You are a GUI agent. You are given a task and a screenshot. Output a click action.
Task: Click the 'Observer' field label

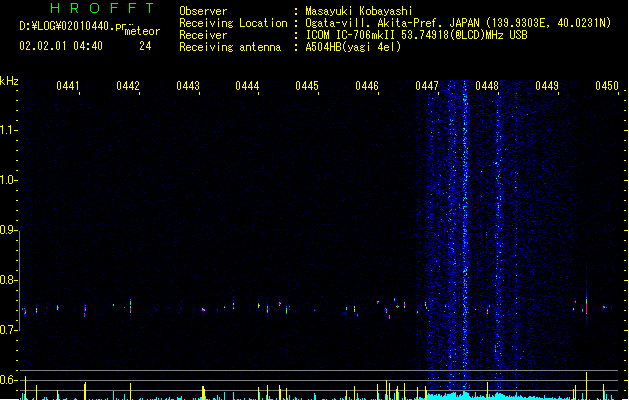(x=203, y=11)
